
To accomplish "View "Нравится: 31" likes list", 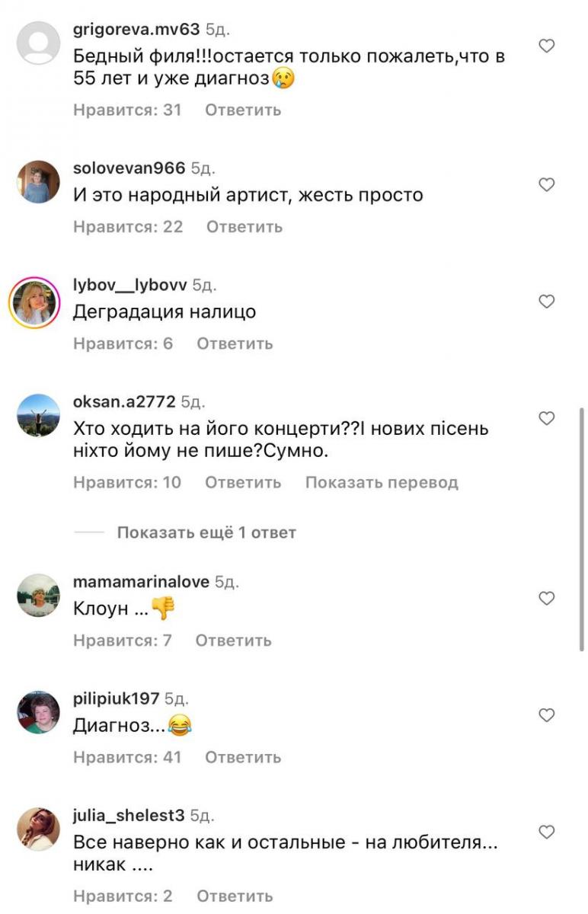I will click(x=127, y=110).
